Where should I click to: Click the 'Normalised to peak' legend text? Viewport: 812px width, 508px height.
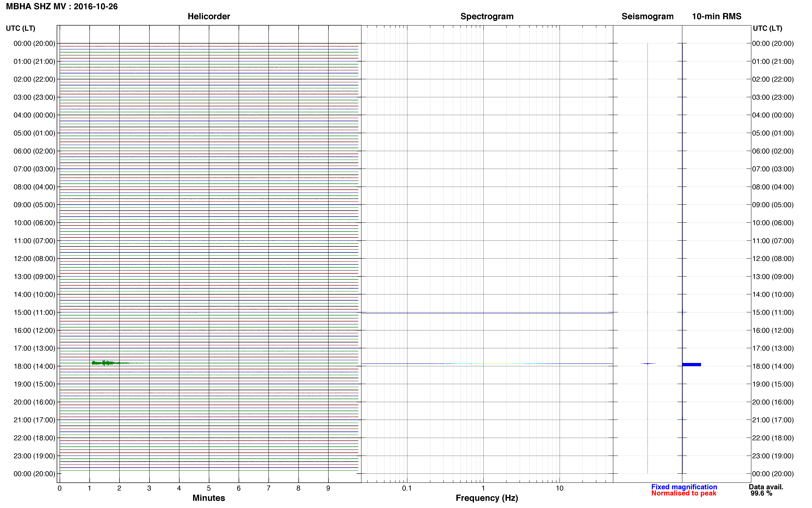click(x=684, y=493)
